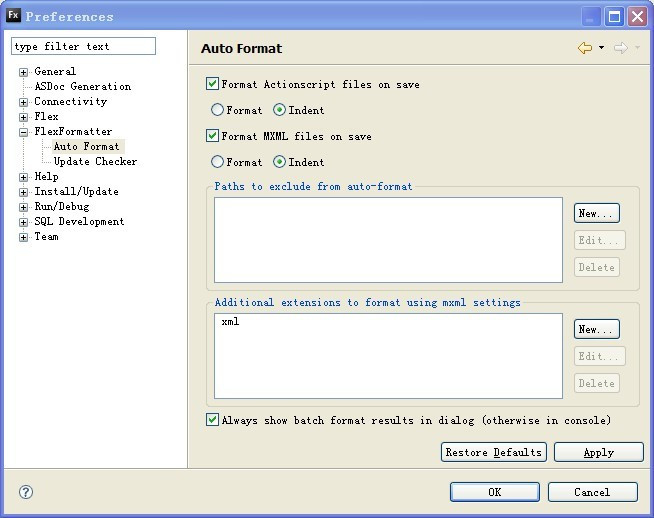Select Format radio for Actionscript files
This screenshot has height=518, width=654.
pyautogui.click(x=217, y=110)
